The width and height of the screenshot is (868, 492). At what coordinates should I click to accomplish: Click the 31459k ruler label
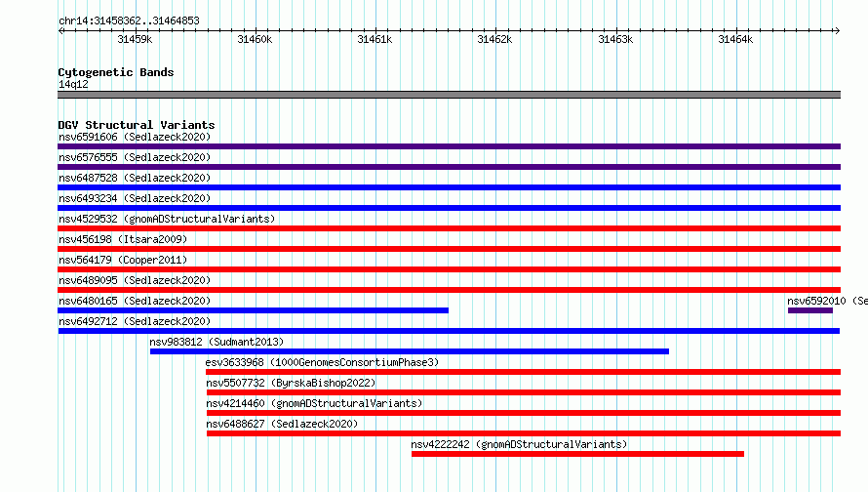135,39
